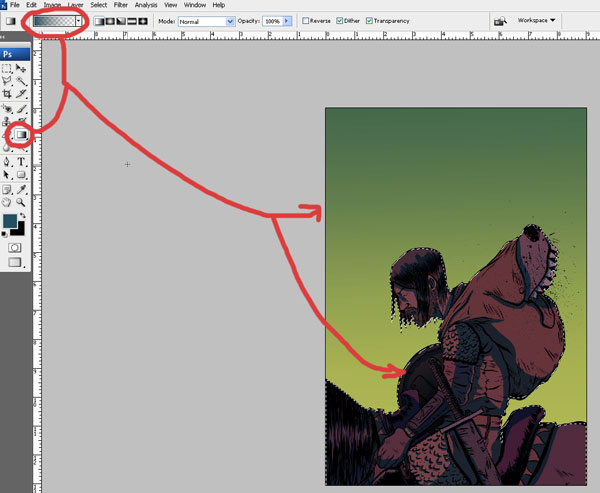Open the View menu
This screenshot has height=493, width=600.
(170, 5)
